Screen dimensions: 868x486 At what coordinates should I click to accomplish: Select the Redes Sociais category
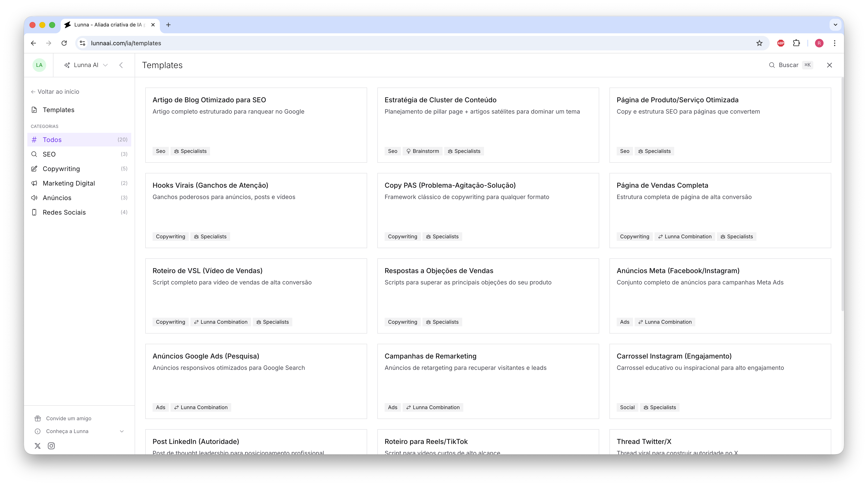[x=64, y=212]
